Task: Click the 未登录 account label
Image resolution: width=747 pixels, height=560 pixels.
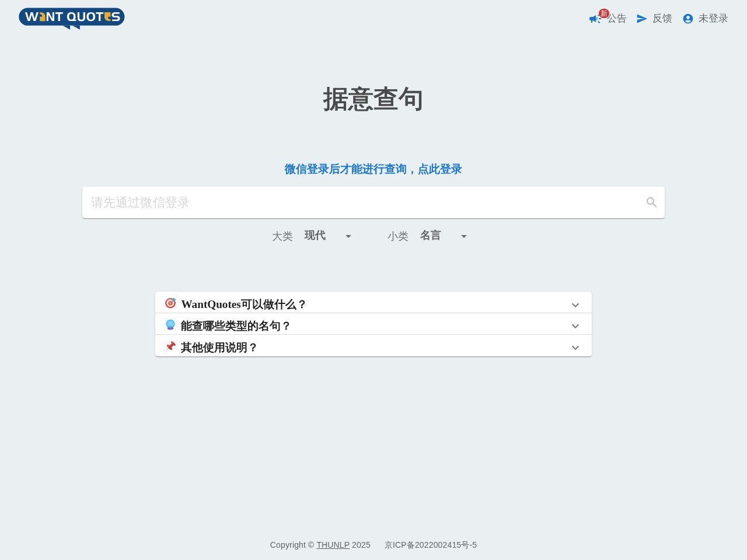Action: click(713, 19)
